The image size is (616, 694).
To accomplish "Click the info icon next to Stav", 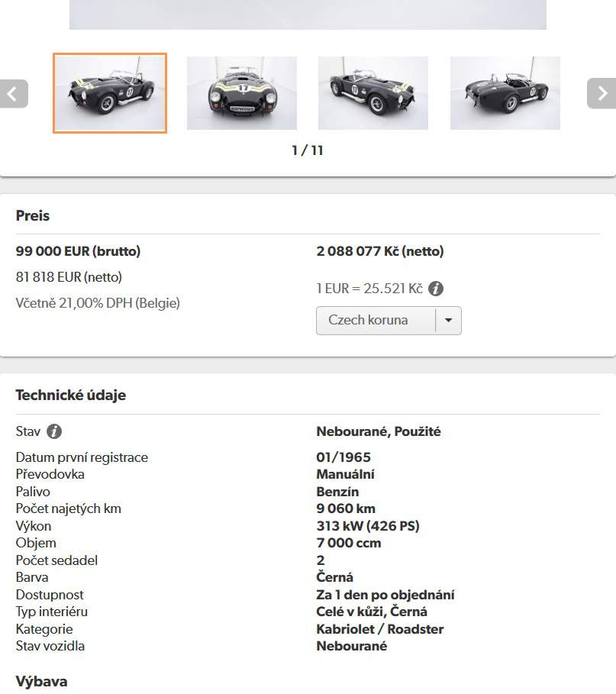I will (x=54, y=431).
